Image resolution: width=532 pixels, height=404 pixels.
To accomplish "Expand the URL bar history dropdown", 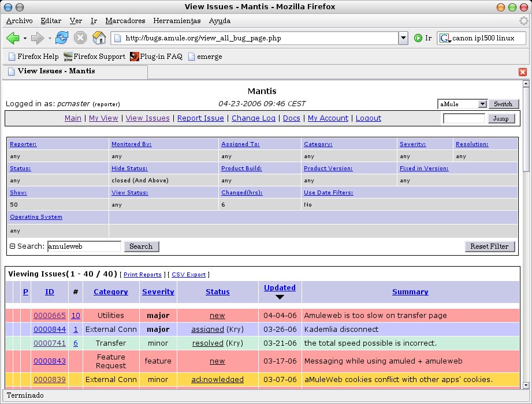I will pyautogui.click(x=403, y=38).
